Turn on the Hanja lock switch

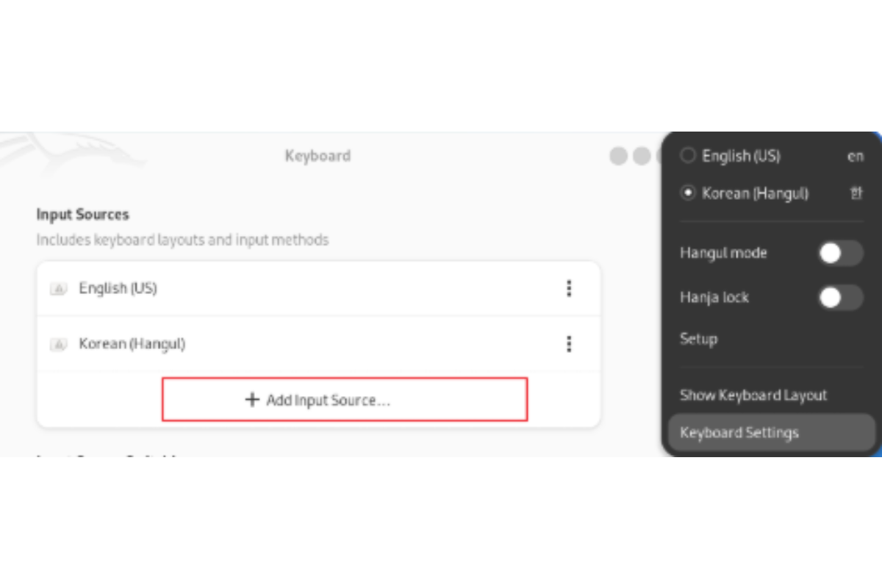click(x=840, y=298)
